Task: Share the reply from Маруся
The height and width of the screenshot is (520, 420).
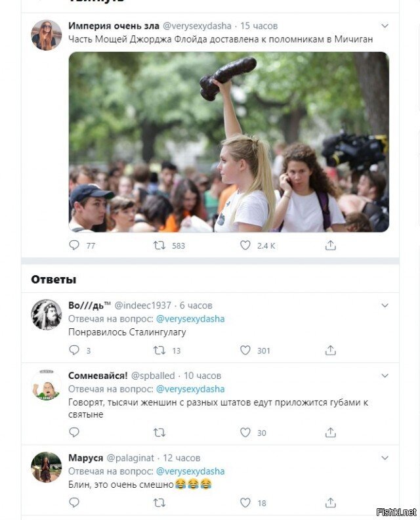Action: point(331,503)
